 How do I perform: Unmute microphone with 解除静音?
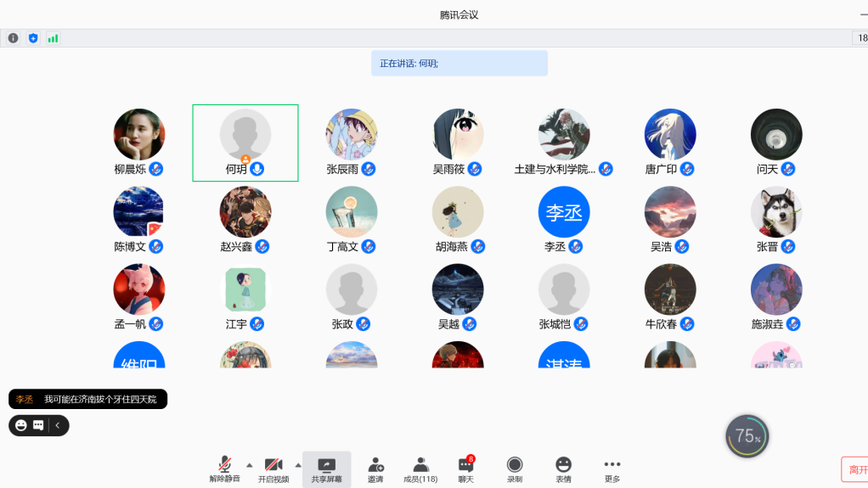tap(225, 468)
